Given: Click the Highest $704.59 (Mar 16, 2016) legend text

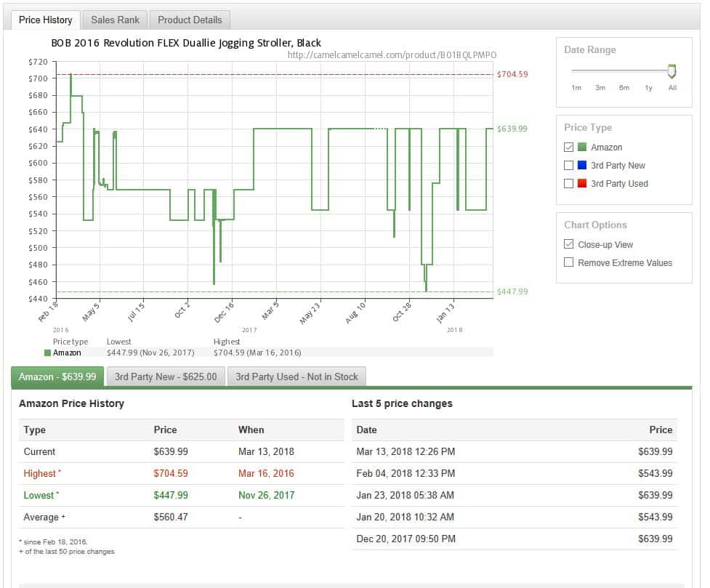Looking at the screenshot, I should tap(257, 353).
